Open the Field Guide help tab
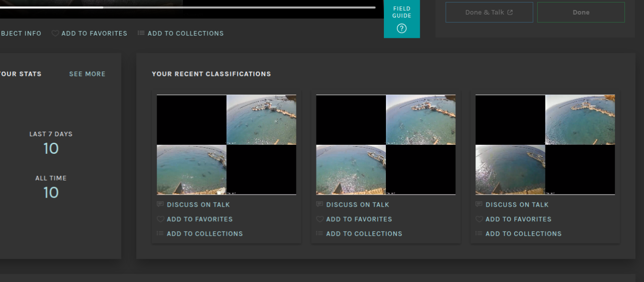The image size is (644, 282). (401, 19)
